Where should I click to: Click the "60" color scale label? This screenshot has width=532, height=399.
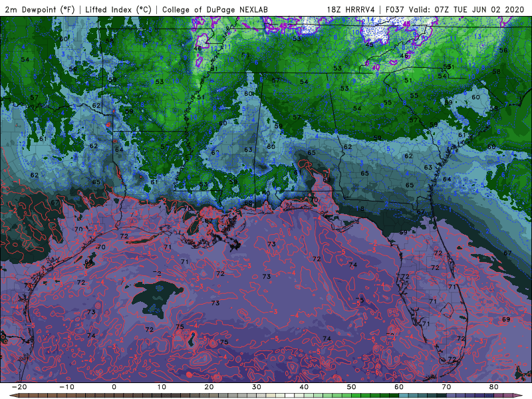click(x=399, y=387)
